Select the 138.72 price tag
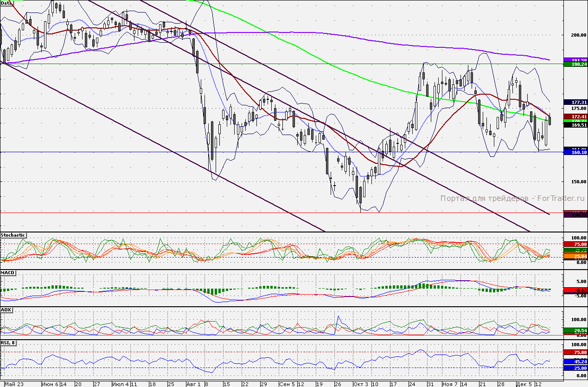The width and height of the screenshot is (588, 387). coord(575,215)
